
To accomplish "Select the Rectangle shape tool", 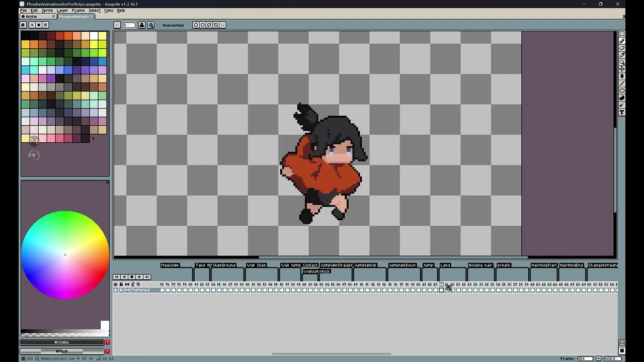I will point(622,90).
